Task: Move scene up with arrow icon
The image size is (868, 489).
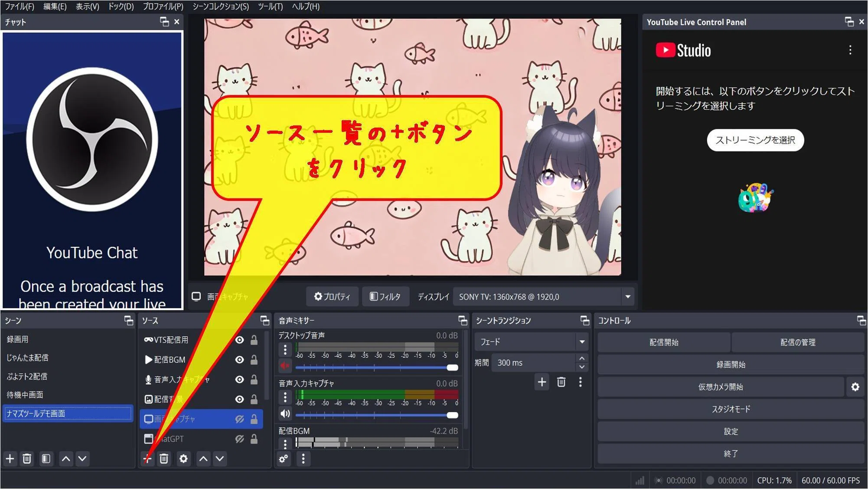Action: point(66,458)
